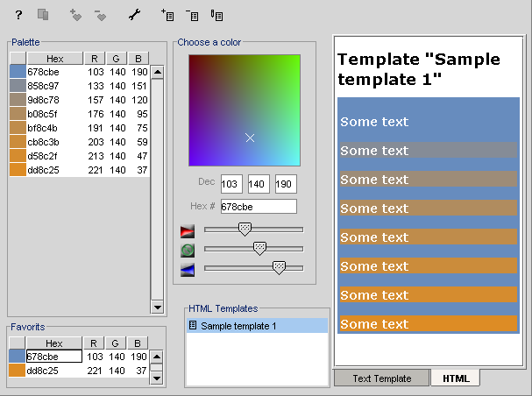Image resolution: width=532 pixels, height=396 pixels.
Task: Add a new template with plus-list icon
Action: (x=167, y=15)
